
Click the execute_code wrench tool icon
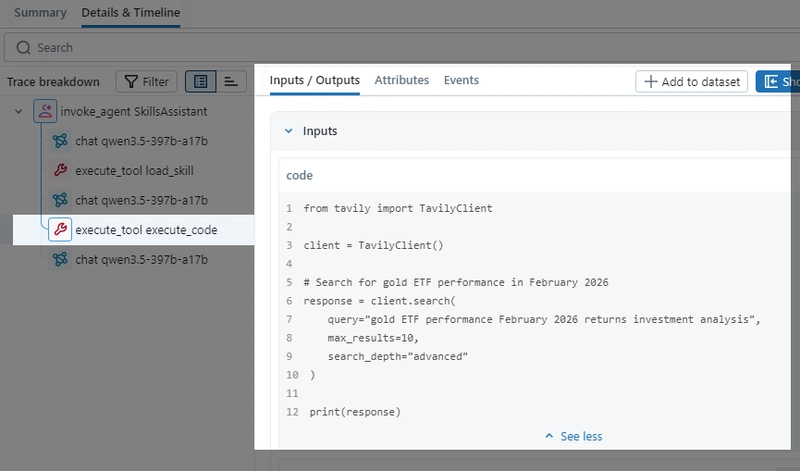pyautogui.click(x=60, y=230)
